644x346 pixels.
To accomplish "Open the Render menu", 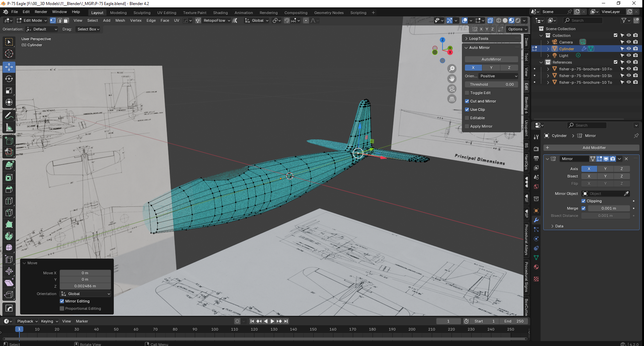I will click(x=41, y=12).
